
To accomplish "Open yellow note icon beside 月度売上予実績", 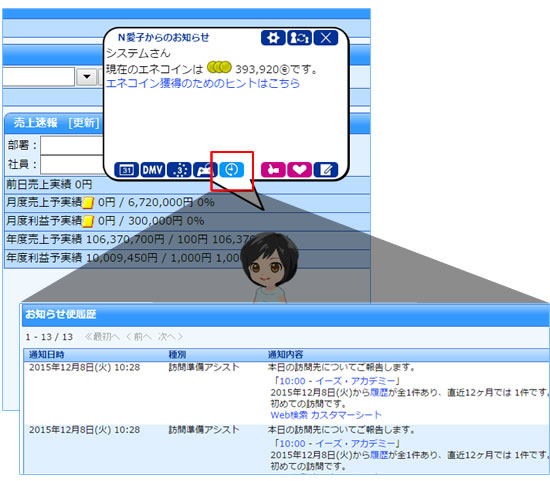I will click(88, 203).
